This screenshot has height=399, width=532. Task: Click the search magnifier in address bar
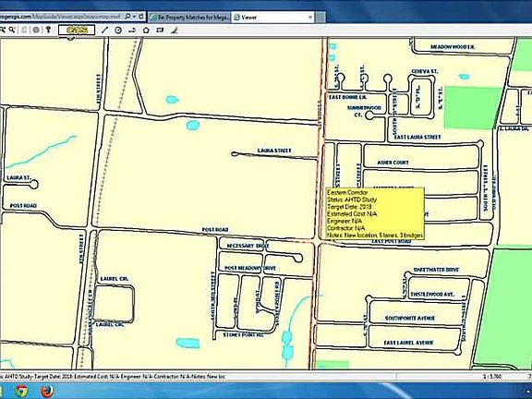click(x=127, y=17)
